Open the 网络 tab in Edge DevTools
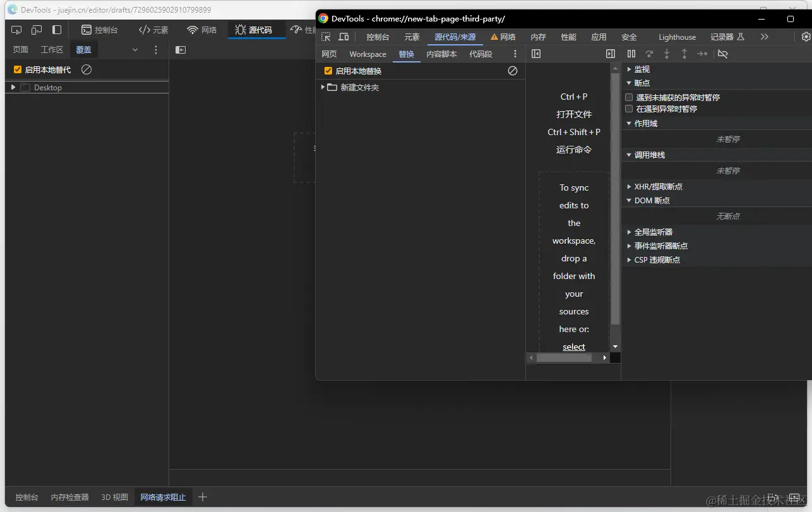This screenshot has height=512, width=812. tap(202, 30)
